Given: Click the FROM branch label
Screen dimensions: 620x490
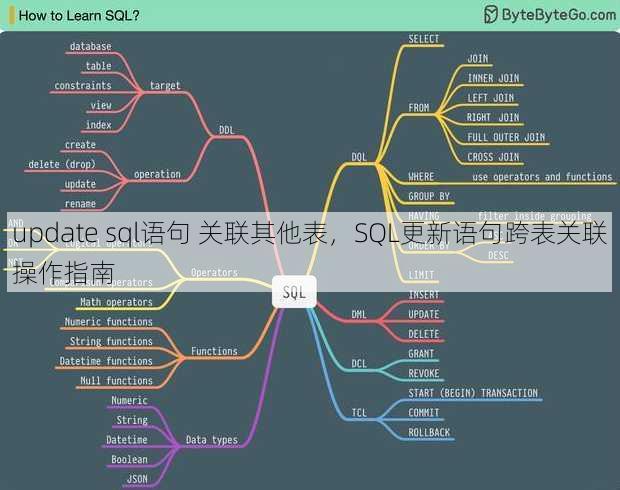Looking at the screenshot, I should coord(419,108).
